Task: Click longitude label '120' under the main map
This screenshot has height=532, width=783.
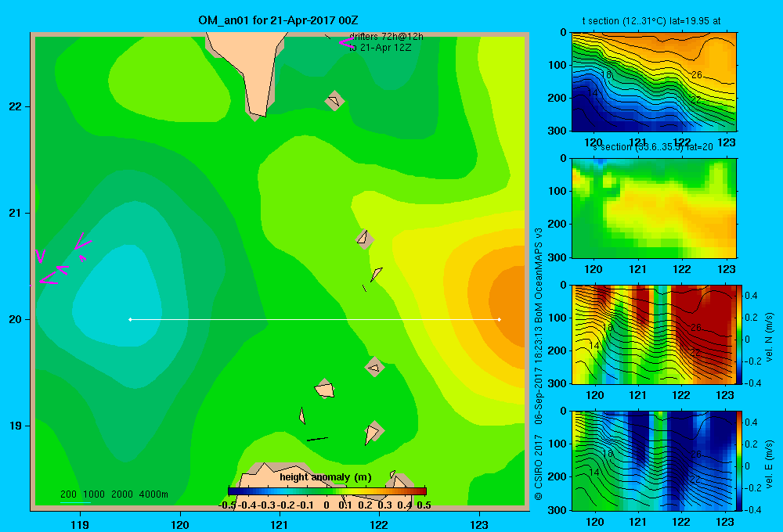Action: click(x=180, y=525)
